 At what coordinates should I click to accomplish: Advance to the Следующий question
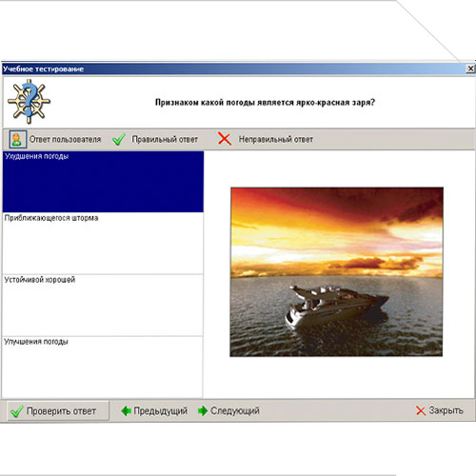tap(228, 411)
